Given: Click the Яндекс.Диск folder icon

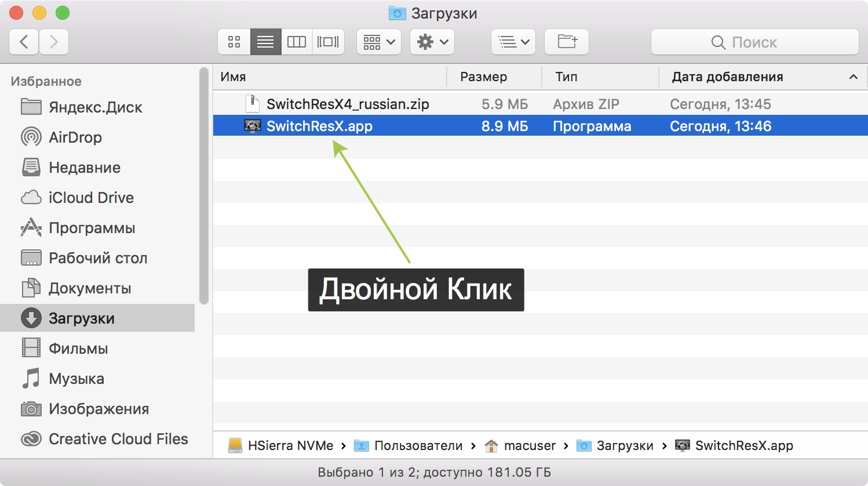Looking at the screenshot, I should tap(31, 107).
